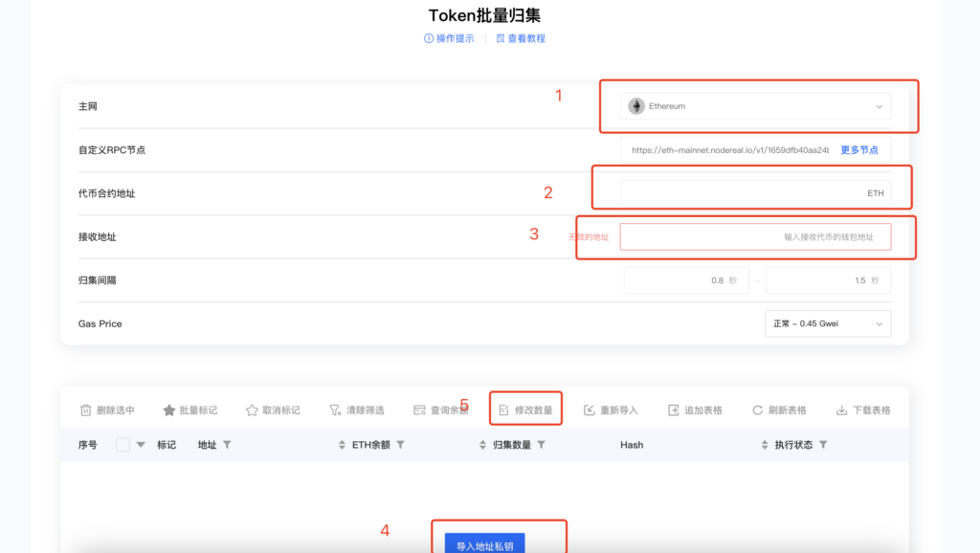
Task: Click the refresh icon for 刷新表格
Action: [758, 409]
